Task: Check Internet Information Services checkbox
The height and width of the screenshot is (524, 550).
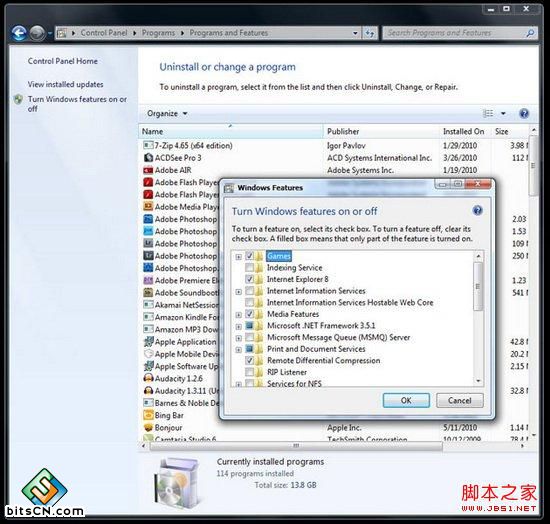Action: tap(249, 291)
